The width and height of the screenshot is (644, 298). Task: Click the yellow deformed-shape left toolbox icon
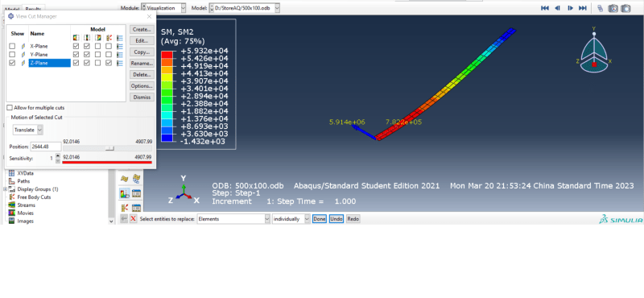click(124, 178)
